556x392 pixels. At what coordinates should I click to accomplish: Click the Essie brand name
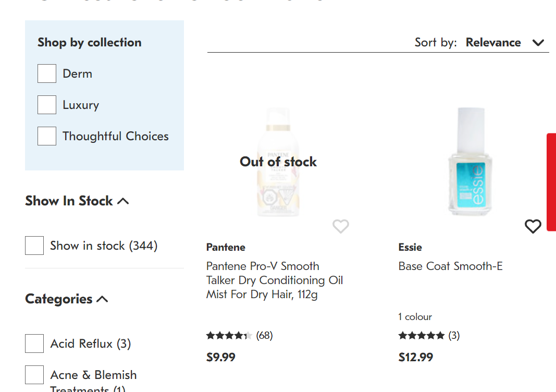[x=410, y=247]
